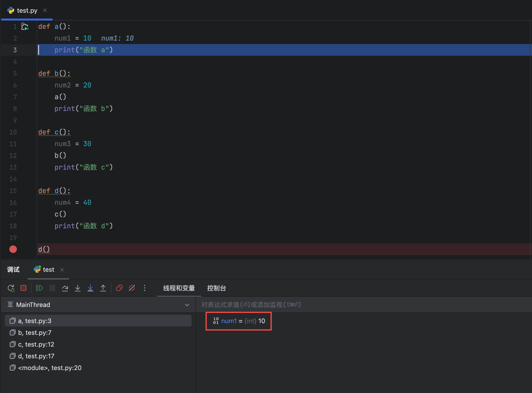Select the <module>, test.py:20 frame
This screenshot has height=393, width=532.
click(50, 368)
